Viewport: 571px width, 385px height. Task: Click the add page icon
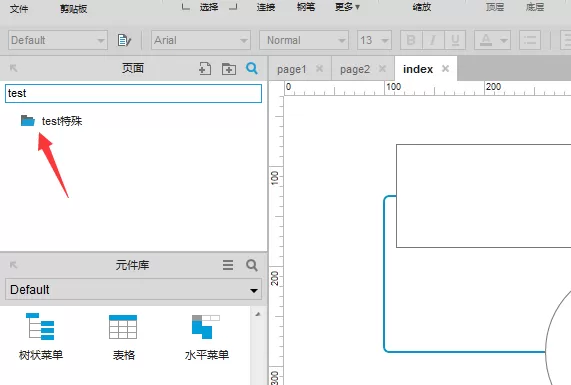[205, 68]
